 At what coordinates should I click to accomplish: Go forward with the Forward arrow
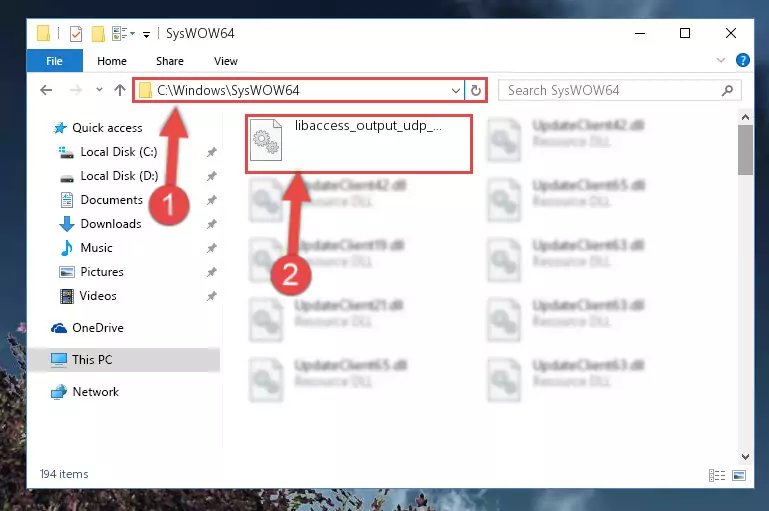(x=76, y=90)
